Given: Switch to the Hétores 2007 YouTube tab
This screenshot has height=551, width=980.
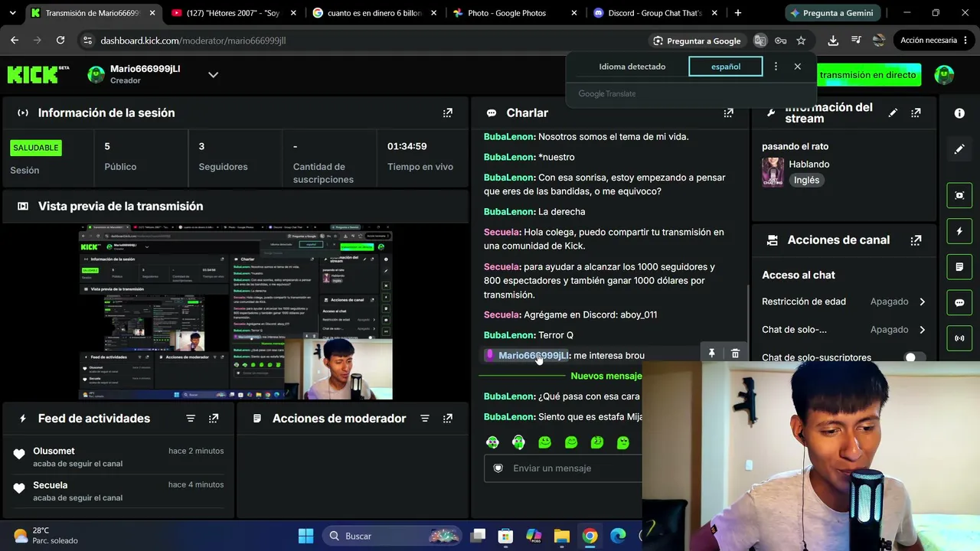Looking at the screenshot, I should [232, 13].
